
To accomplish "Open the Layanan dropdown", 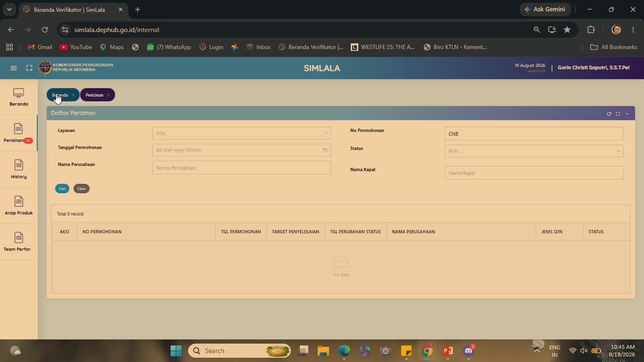I will point(241,133).
